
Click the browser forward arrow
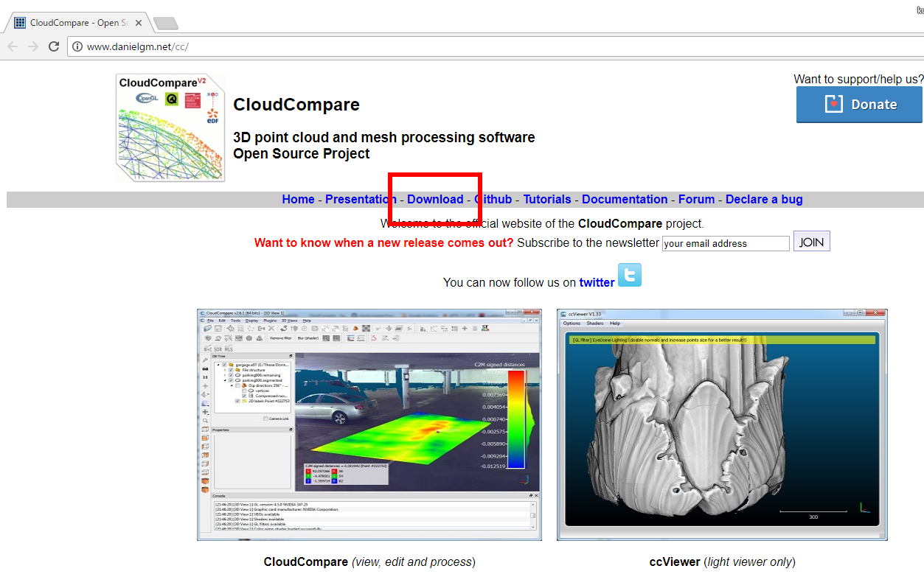(33, 46)
